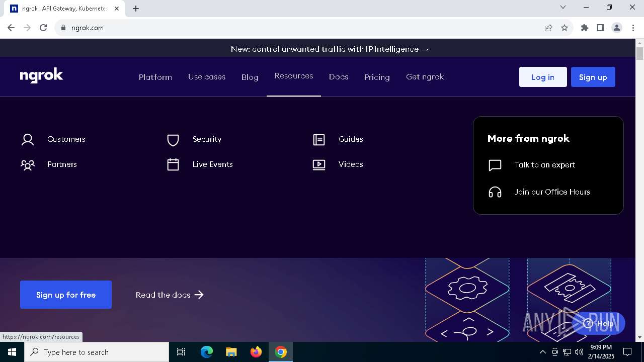View site information lock icon
The height and width of the screenshot is (362, 644).
click(x=63, y=28)
